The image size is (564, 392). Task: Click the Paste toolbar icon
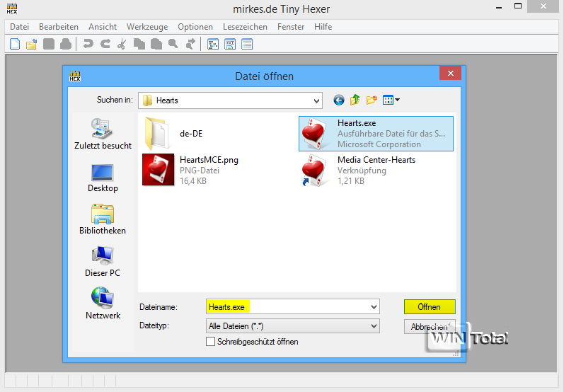click(x=156, y=45)
